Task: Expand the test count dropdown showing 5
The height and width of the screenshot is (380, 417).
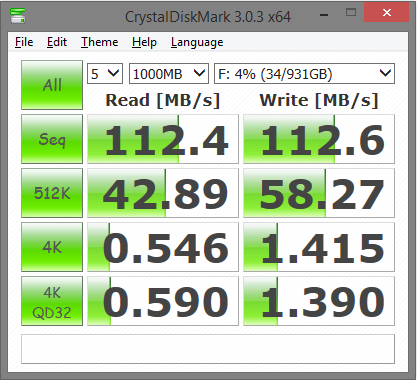Action: 105,73
